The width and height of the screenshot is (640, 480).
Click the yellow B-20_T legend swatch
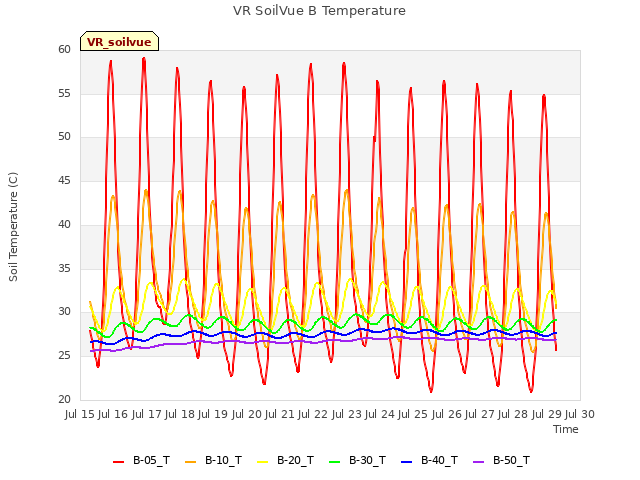pos(262,462)
